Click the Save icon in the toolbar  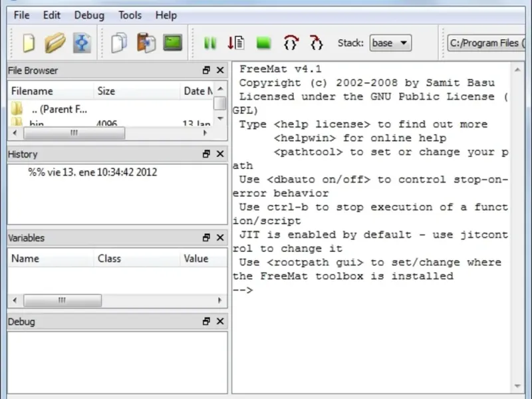point(82,43)
